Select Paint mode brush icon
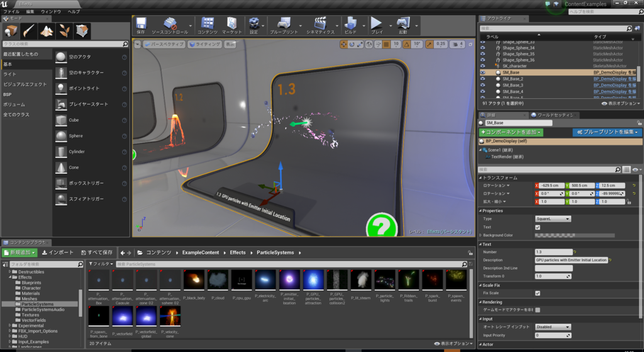Screen dimensions: 644x352 click(29, 31)
